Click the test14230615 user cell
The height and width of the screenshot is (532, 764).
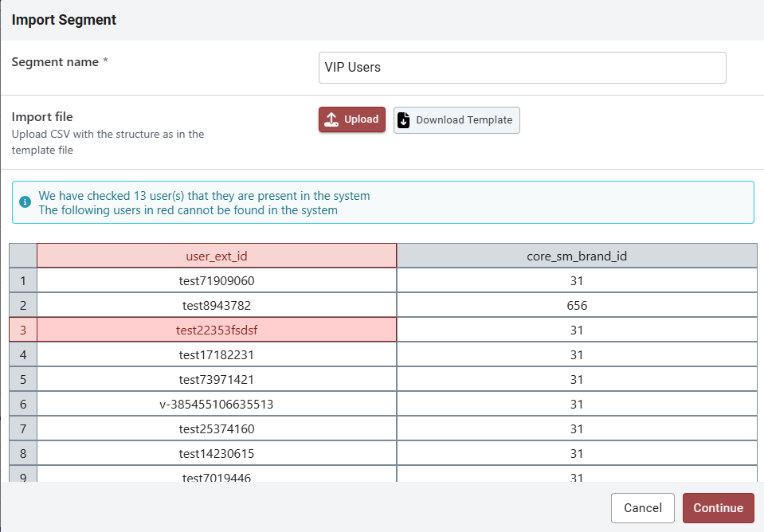tap(217, 453)
